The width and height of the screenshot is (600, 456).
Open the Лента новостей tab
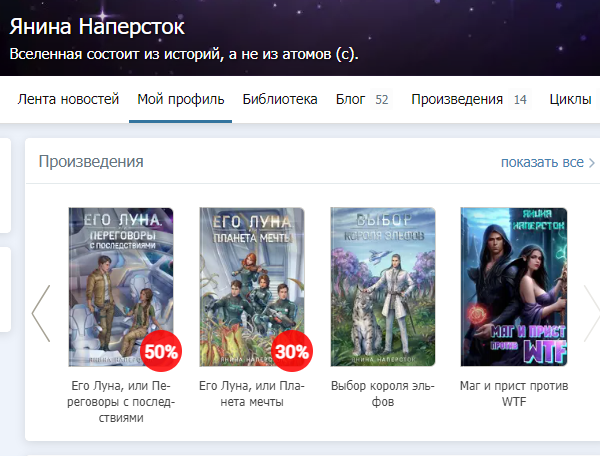click(x=68, y=99)
